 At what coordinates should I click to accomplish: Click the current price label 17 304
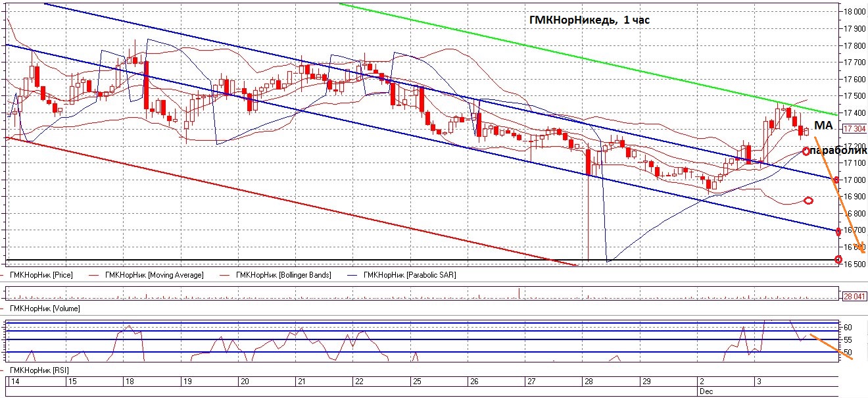pyautogui.click(x=853, y=129)
